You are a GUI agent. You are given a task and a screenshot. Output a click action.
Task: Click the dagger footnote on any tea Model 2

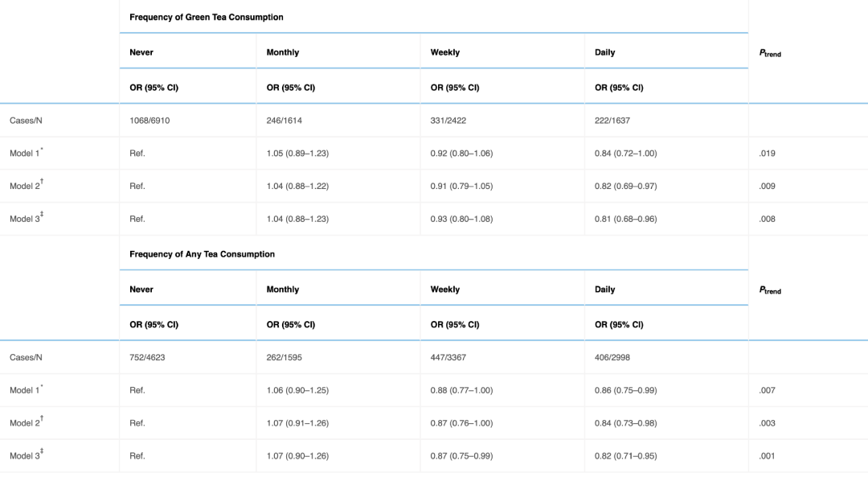click(x=42, y=419)
